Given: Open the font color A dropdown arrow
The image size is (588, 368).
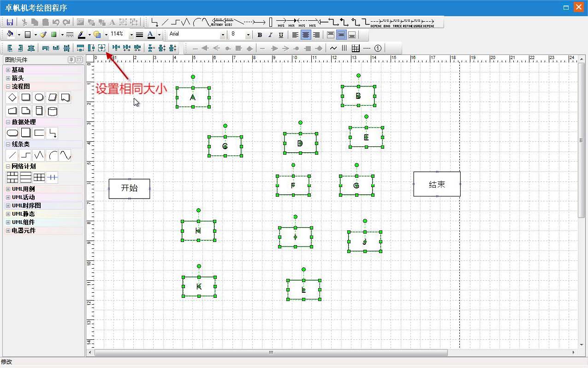Looking at the screenshot, I should 159,35.
